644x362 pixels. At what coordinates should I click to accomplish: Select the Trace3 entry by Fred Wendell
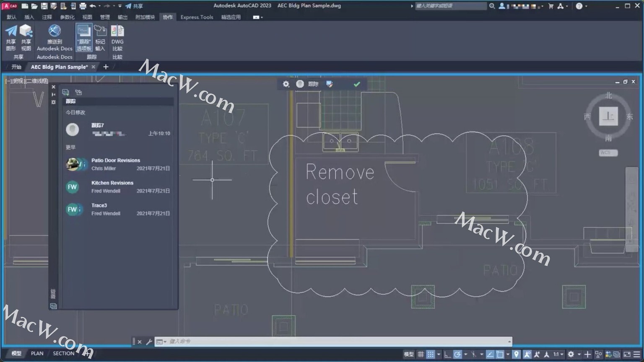(118, 209)
